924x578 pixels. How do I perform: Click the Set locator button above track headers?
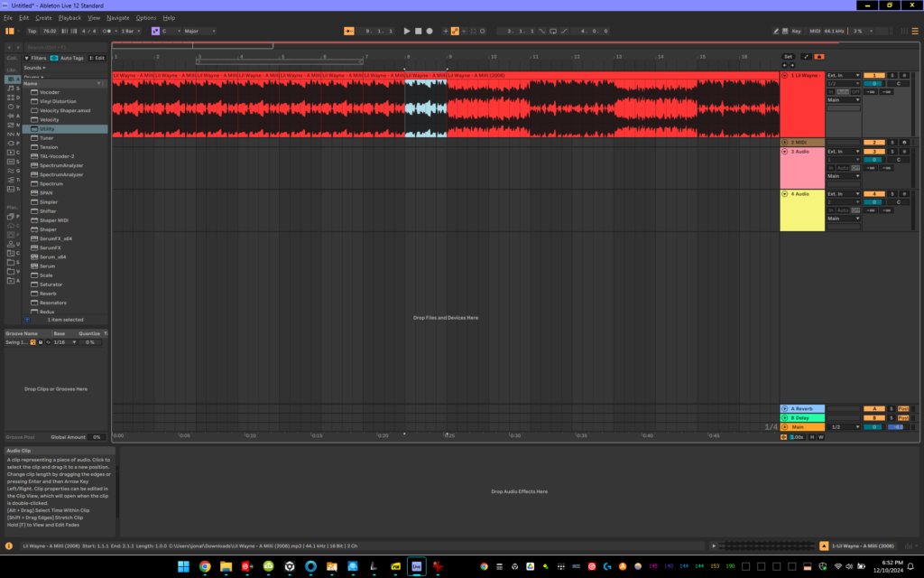tap(789, 56)
